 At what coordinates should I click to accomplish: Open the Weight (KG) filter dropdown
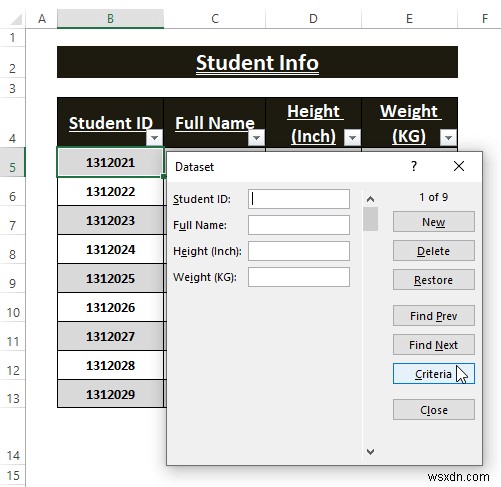point(448,137)
